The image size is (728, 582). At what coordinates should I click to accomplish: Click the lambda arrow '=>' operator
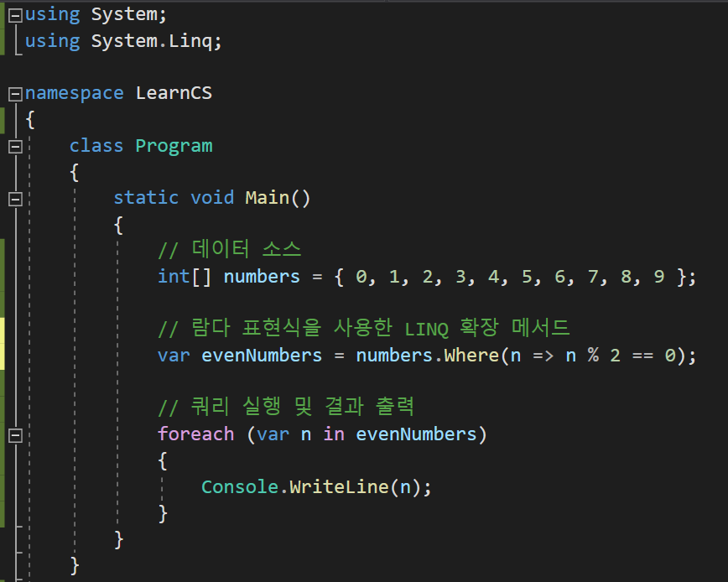(x=543, y=356)
